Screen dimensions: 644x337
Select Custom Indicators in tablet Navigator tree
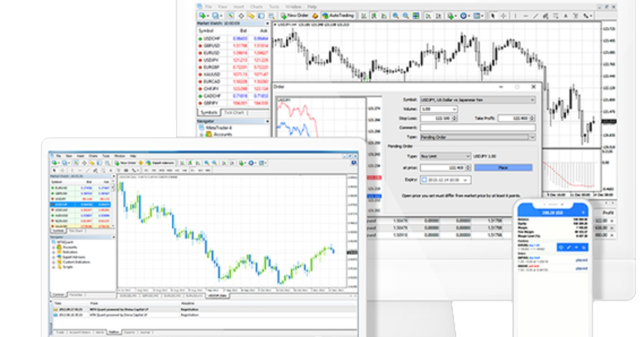(x=75, y=262)
